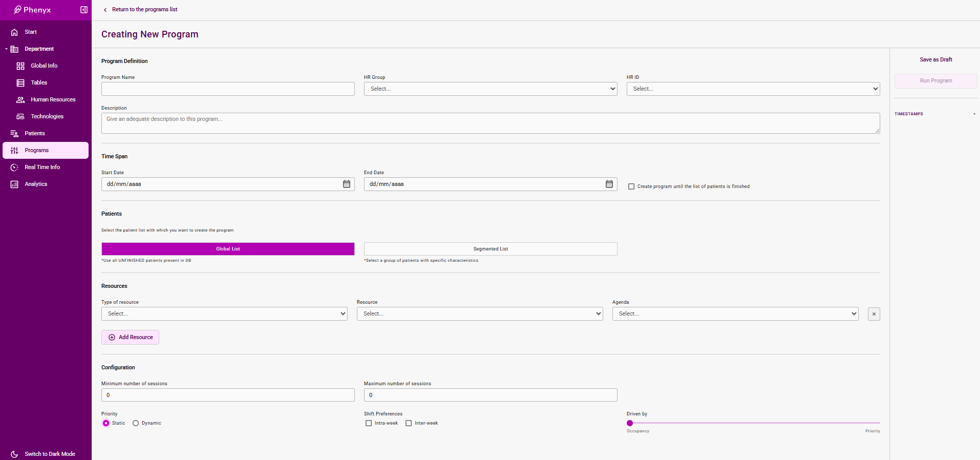This screenshot has width=980, height=460.
Task: Click the Program Name input field
Action: tap(228, 89)
